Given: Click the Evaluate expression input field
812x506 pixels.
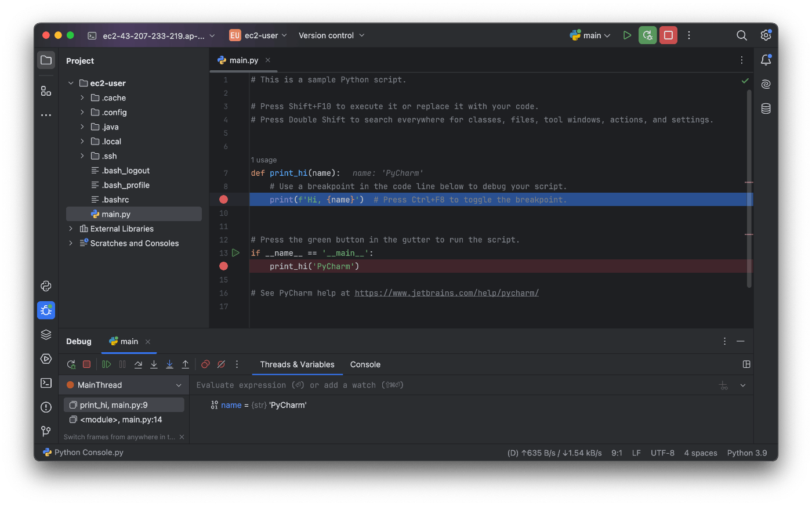Looking at the screenshot, I should [x=452, y=385].
